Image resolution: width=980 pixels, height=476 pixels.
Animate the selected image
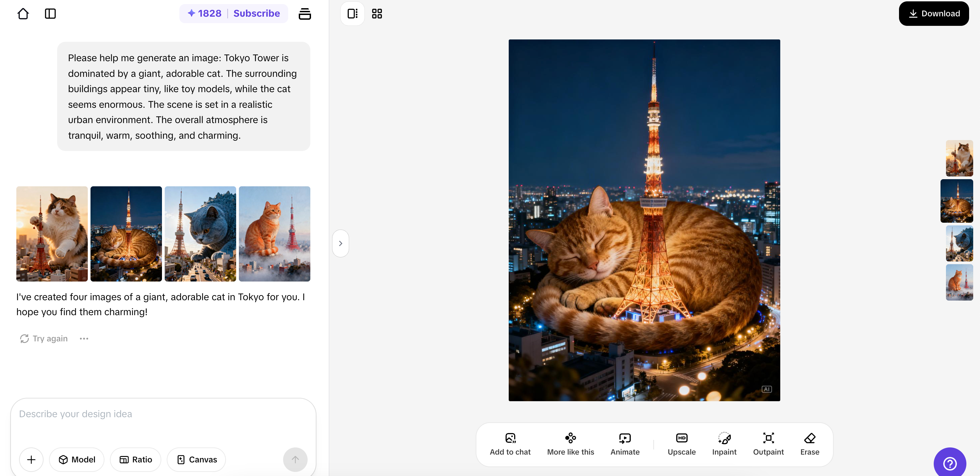pos(625,443)
